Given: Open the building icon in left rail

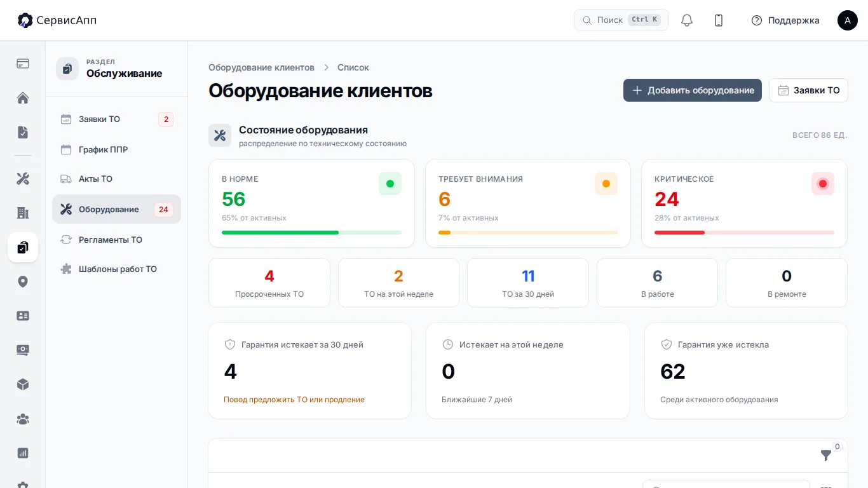Looking at the screenshot, I should 23,213.
